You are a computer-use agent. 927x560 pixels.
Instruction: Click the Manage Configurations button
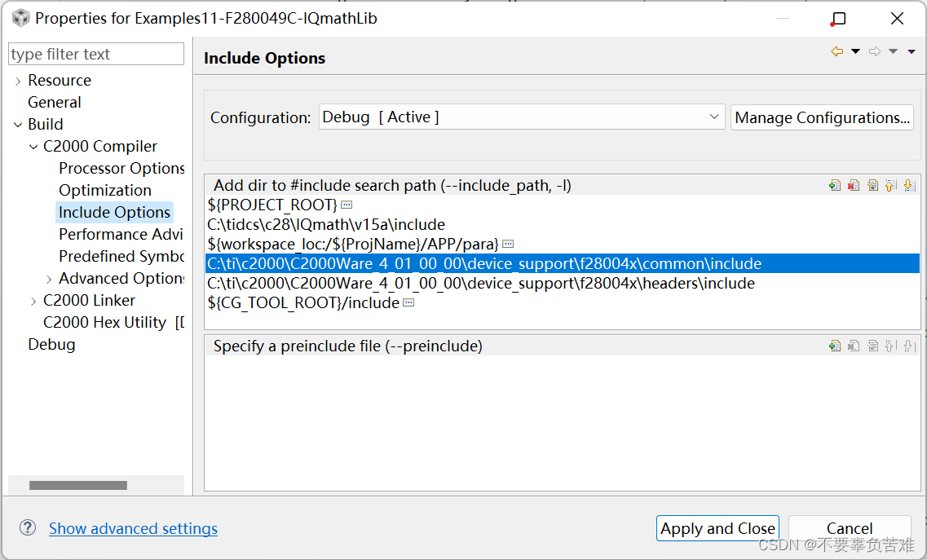(x=822, y=117)
